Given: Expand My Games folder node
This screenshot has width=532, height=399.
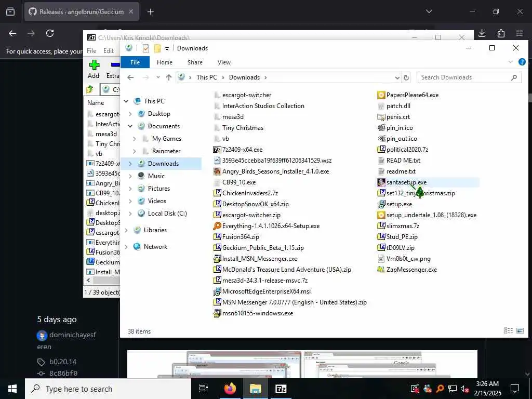Looking at the screenshot, I should coord(135,139).
